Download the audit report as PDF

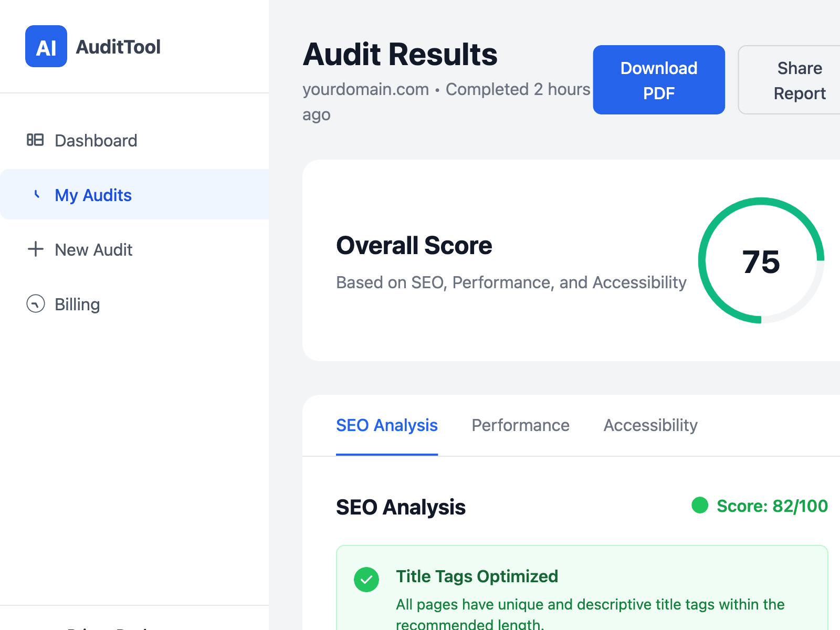pyautogui.click(x=659, y=80)
